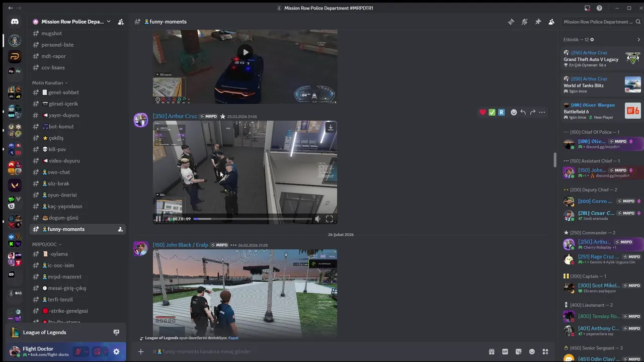Click the chat scrollbar thumb
644x362 pixels.
click(x=555, y=160)
